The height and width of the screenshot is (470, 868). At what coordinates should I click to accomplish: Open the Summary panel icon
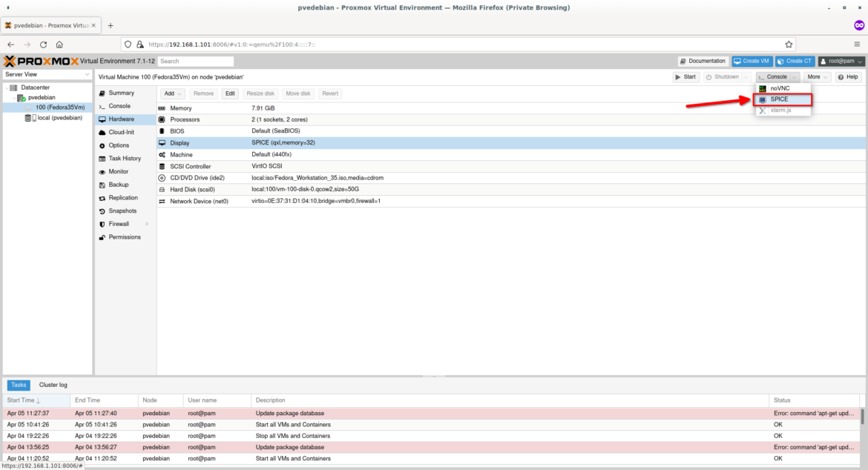coord(102,93)
